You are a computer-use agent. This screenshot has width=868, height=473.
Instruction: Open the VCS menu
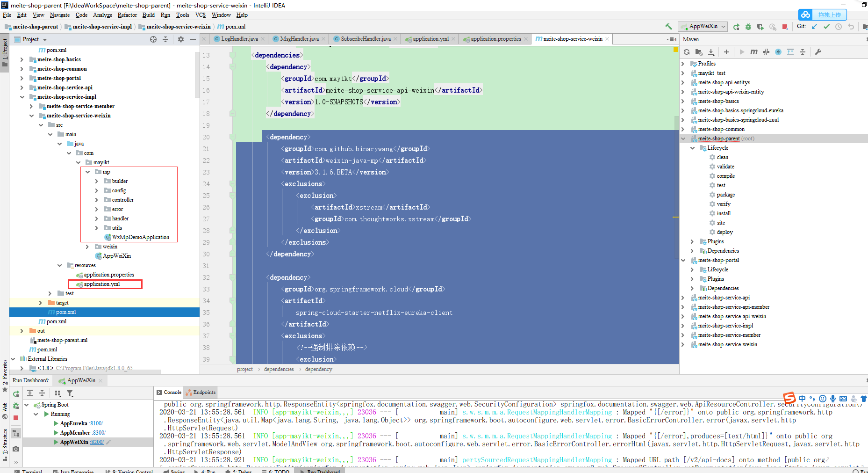201,15
